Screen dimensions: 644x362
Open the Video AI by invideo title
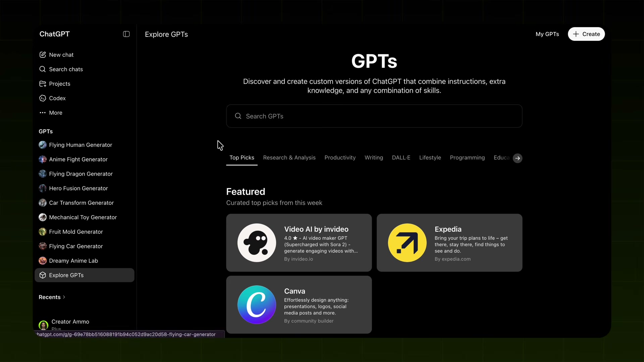click(316, 229)
